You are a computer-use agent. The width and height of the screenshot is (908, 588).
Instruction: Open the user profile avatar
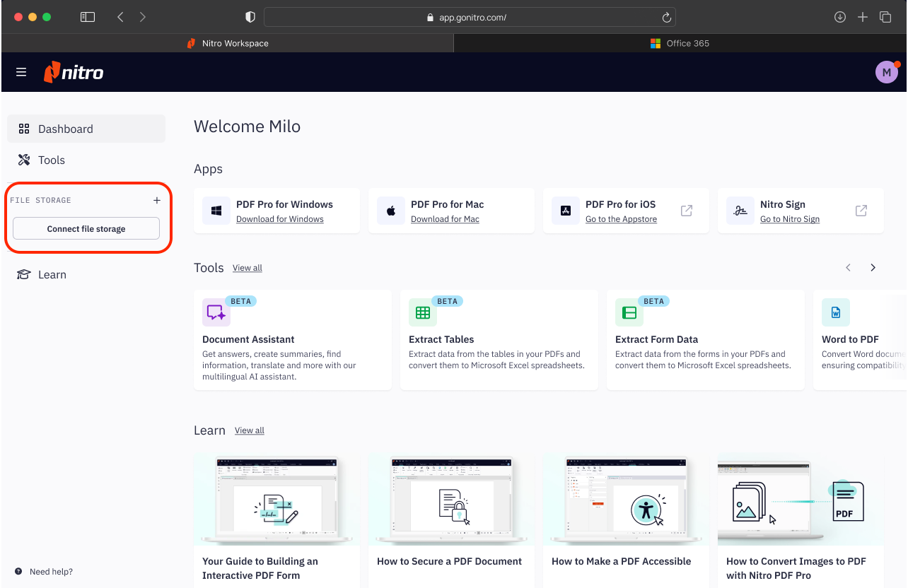pyautogui.click(x=886, y=72)
